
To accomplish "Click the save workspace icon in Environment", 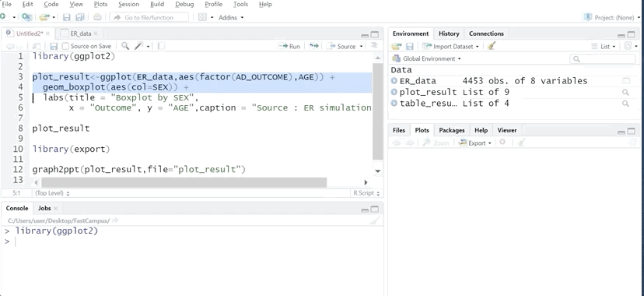I will pos(409,47).
